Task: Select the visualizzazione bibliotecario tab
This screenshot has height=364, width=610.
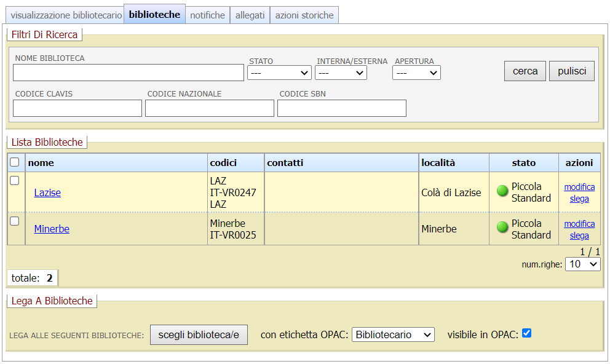Action: [x=66, y=15]
